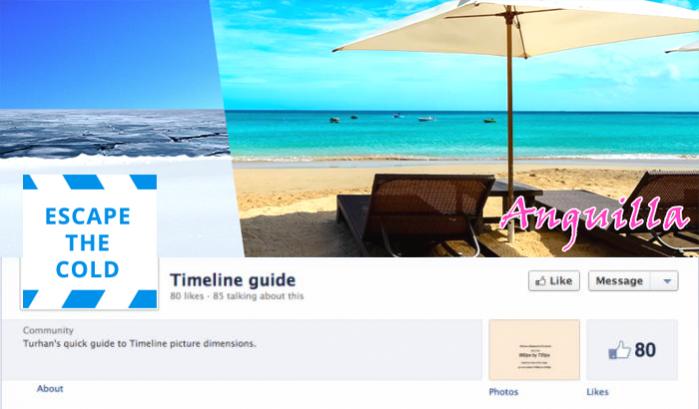This screenshot has width=699, height=409.
Task: Send a message with the Message button
Action: point(619,281)
